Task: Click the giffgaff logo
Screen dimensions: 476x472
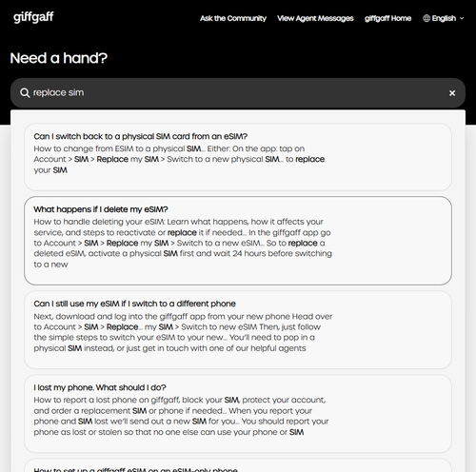Action: pos(33,17)
